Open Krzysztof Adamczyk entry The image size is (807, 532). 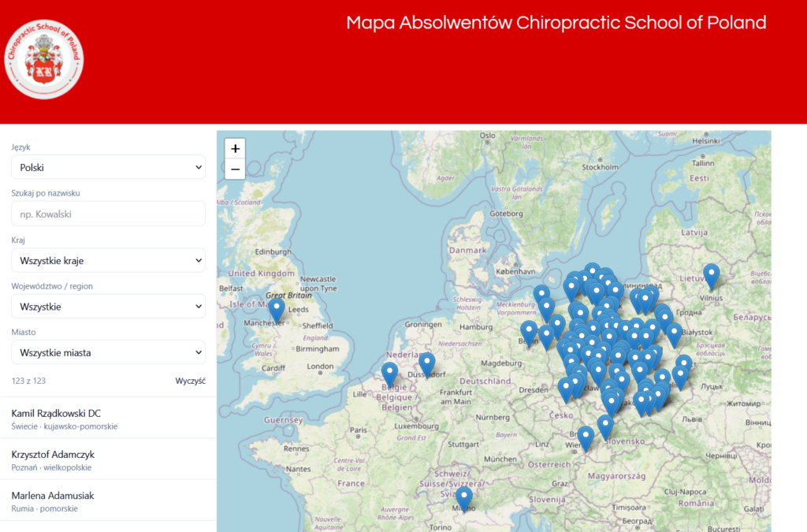[108, 459]
